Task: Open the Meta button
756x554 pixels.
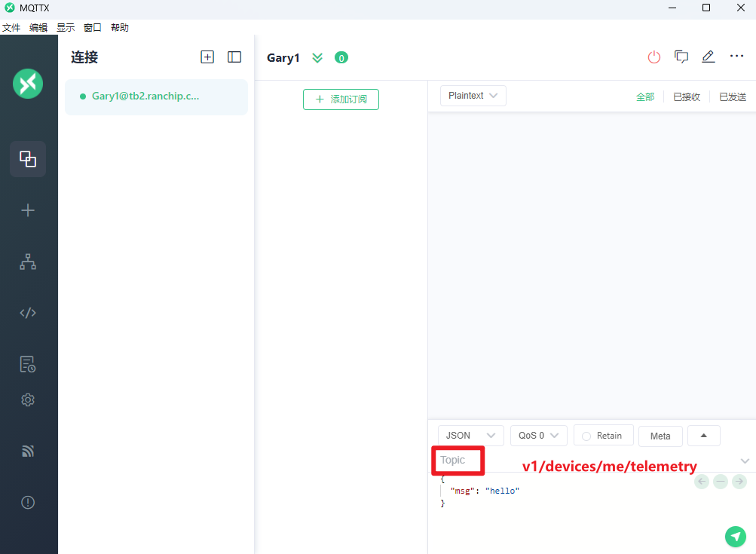Action: [x=660, y=436]
